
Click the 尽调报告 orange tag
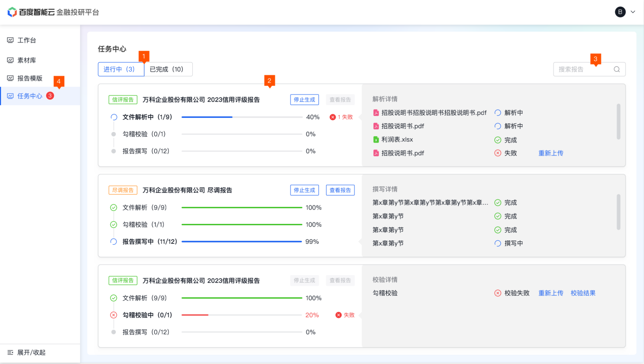(x=123, y=190)
